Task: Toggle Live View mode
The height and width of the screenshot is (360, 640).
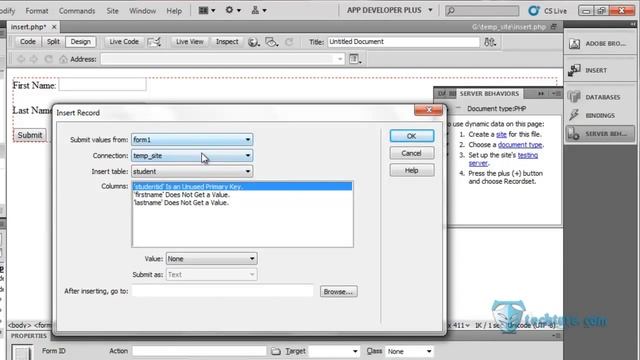Action: tap(189, 42)
